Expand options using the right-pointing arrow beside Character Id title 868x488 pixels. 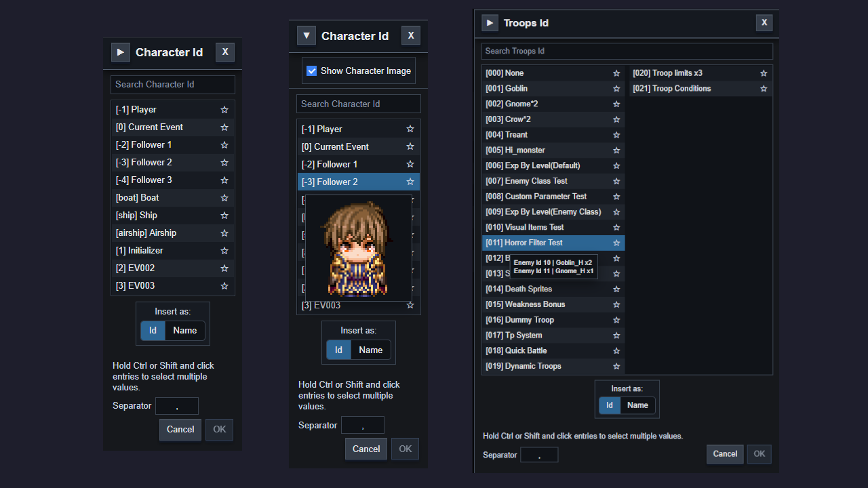[x=121, y=52]
